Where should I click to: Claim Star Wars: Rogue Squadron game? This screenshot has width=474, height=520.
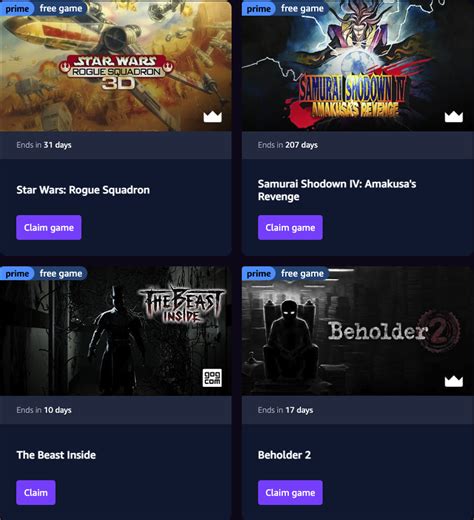(x=49, y=227)
